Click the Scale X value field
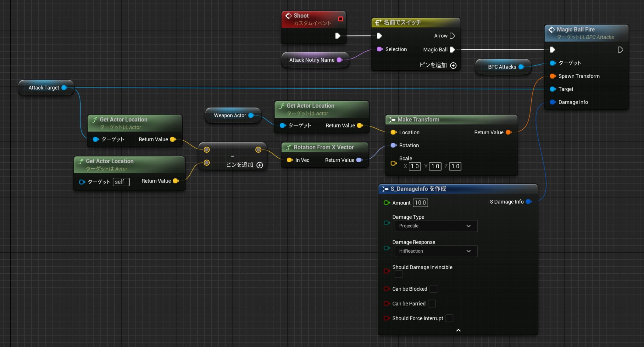 [x=415, y=166]
